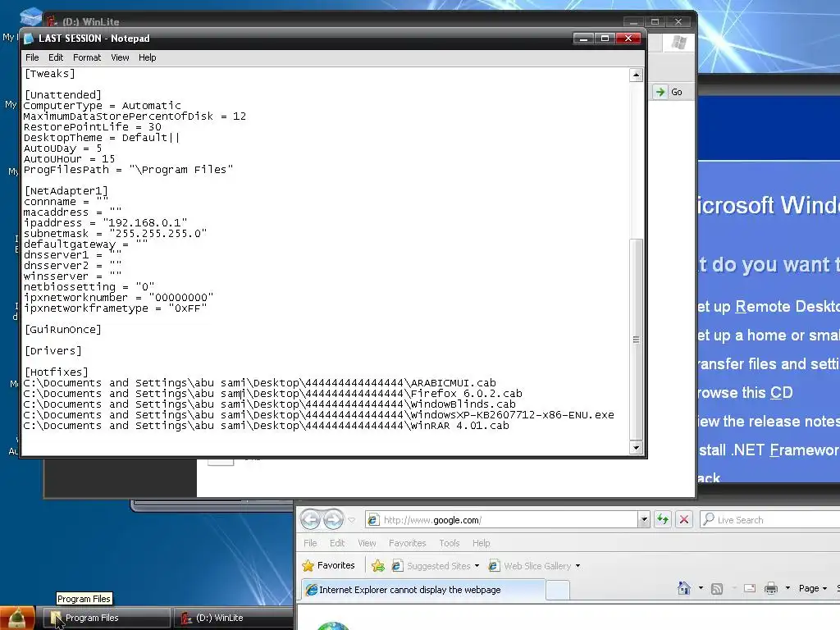Screen dimensions: 840x630
Task: Click IE Stop button
Action: [x=684, y=519]
